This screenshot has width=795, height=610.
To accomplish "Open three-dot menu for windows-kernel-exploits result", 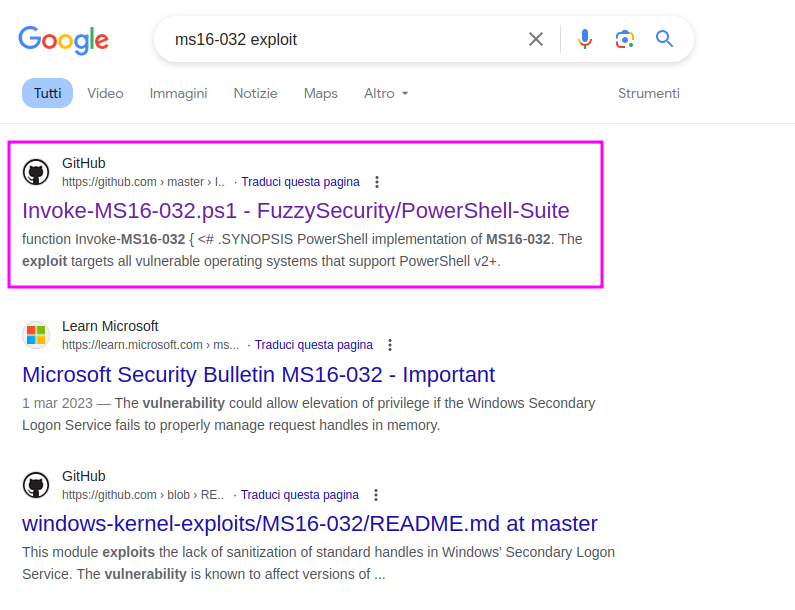I will (x=376, y=495).
